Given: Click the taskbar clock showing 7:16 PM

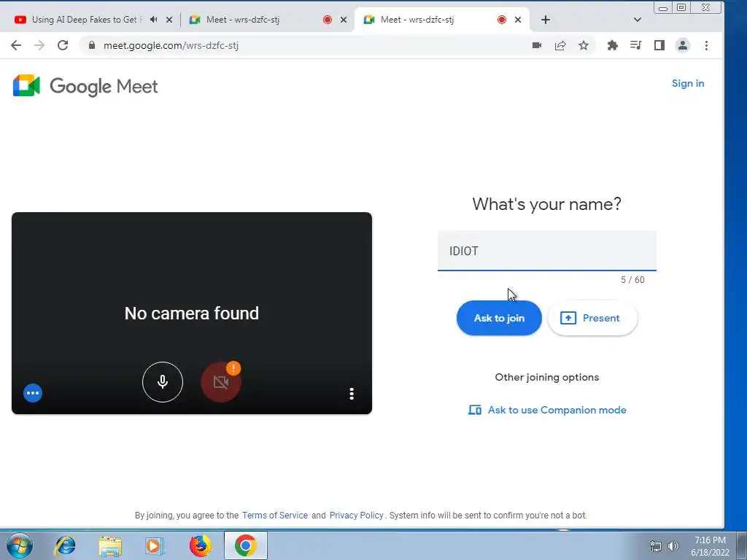Looking at the screenshot, I should 710,546.
